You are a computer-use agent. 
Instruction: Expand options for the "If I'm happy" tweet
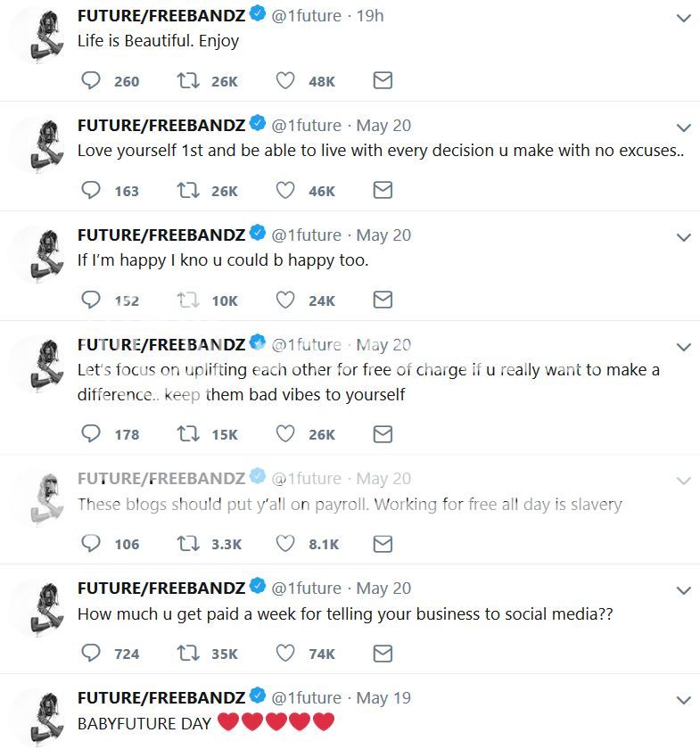coord(684,237)
